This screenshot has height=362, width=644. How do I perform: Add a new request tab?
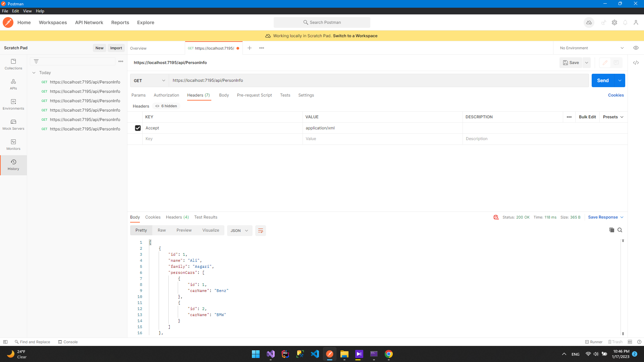250,48
